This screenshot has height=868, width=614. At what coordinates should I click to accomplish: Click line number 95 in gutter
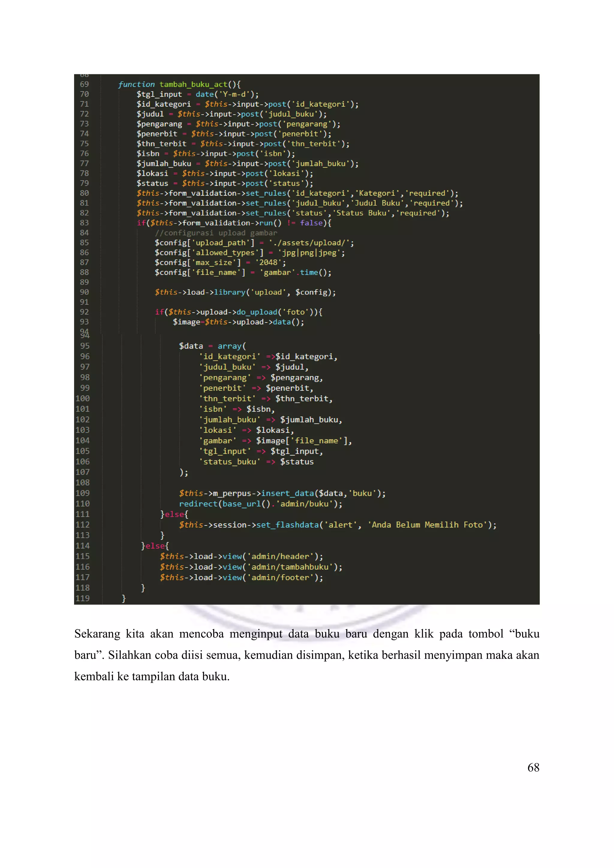(x=85, y=346)
